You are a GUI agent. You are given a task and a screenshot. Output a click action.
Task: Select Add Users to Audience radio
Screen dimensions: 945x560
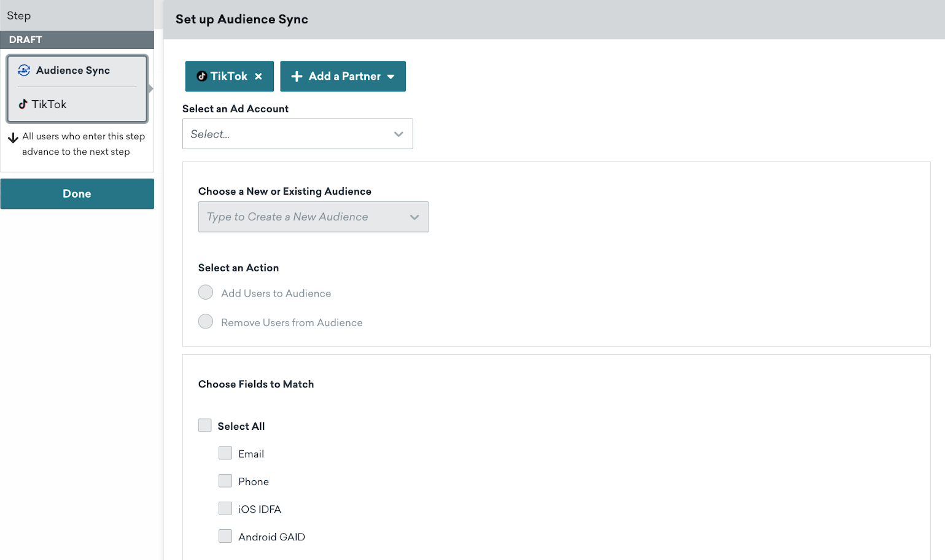click(x=206, y=292)
